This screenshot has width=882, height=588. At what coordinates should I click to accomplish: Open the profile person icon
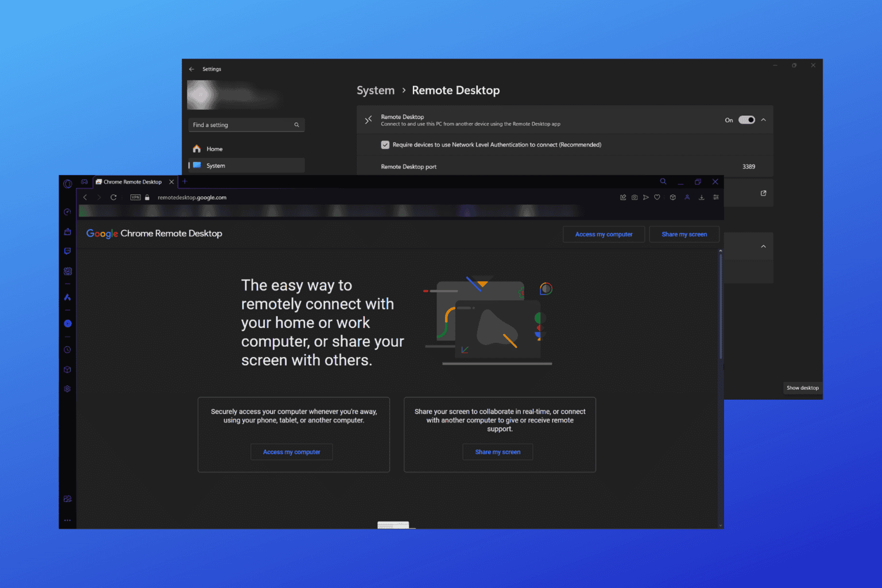(687, 198)
